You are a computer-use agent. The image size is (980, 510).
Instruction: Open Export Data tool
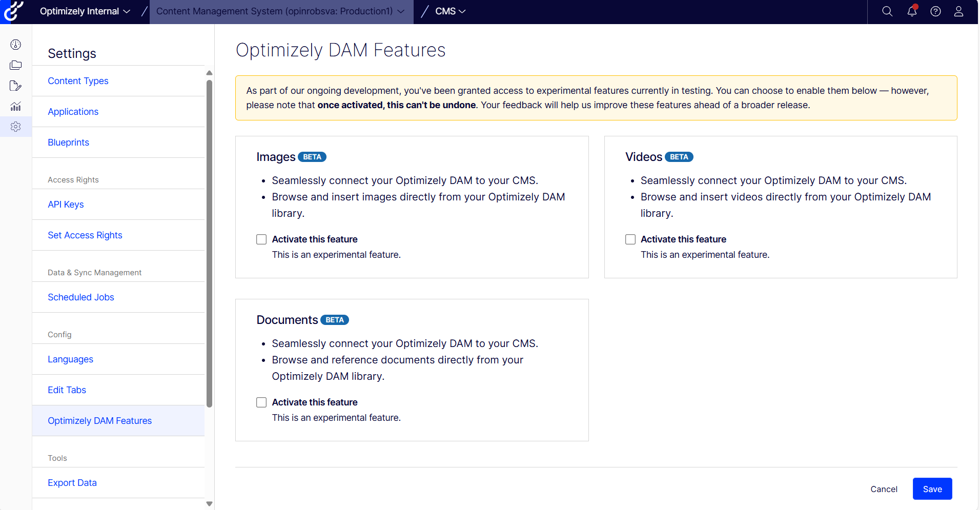pyautogui.click(x=72, y=483)
